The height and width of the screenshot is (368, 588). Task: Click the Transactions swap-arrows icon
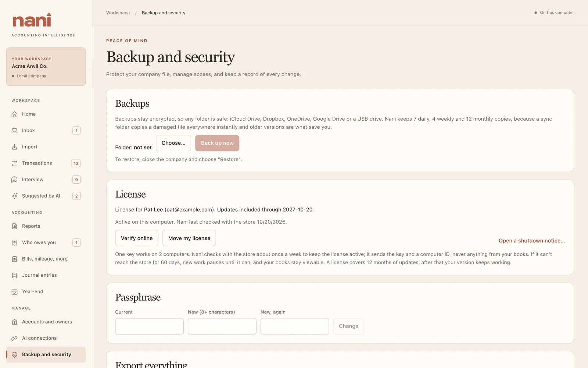click(x=14, y=163)
